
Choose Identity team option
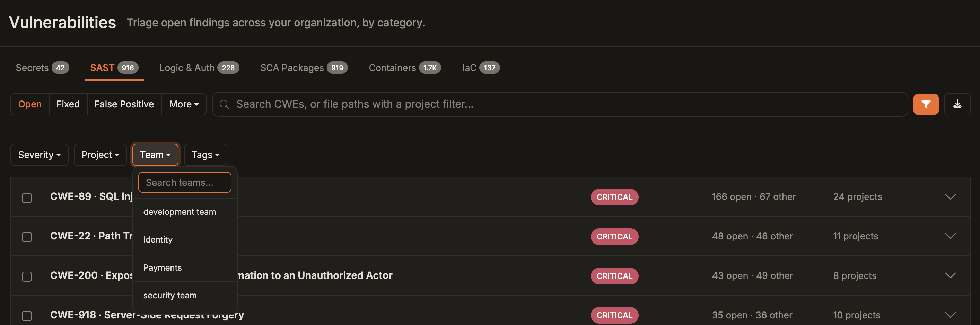185,240
